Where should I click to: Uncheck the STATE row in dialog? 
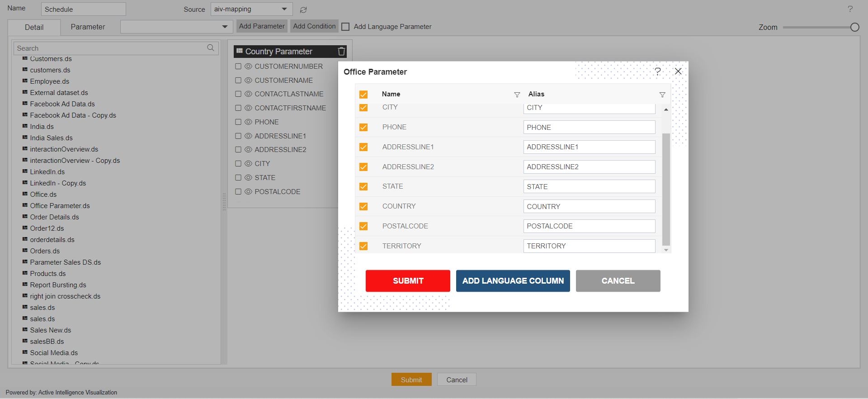[363, 186]
